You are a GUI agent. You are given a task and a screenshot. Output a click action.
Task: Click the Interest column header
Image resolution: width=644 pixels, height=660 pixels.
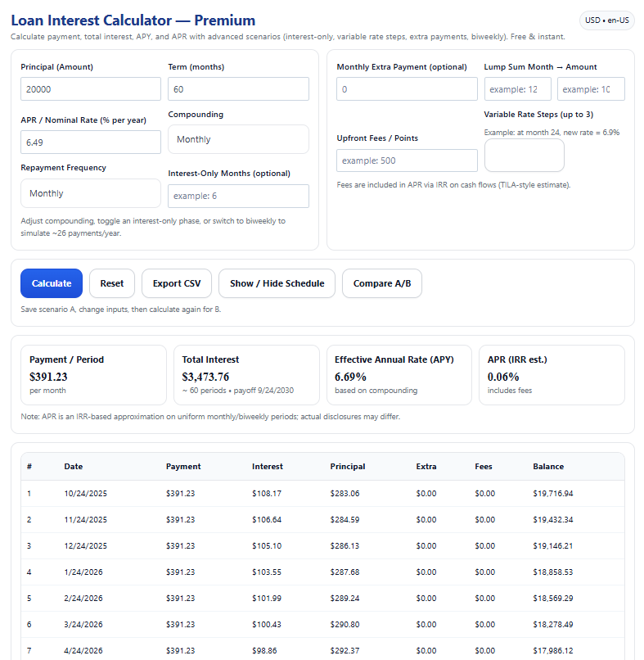268,467
